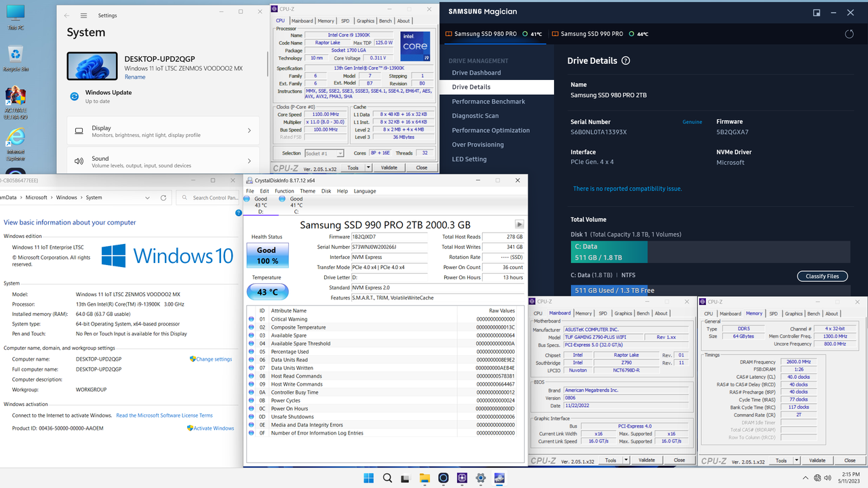This screenshot has height=488, width=868.
Task: Click the Windows 11 desktop thumbnail in Settings
Action: [92, 66]
